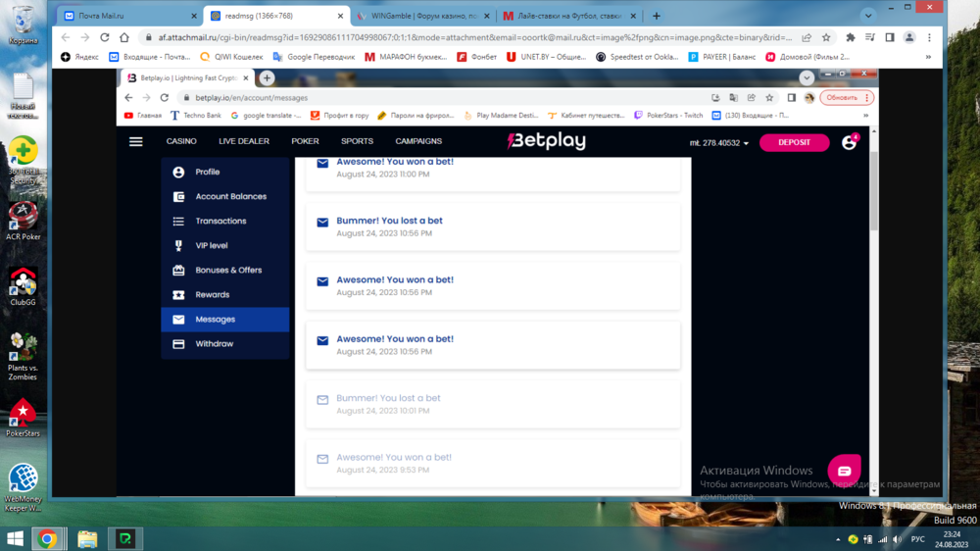The height and width of the screenshot is (551, 980).
Task: Open the user account avatar icon
Action: pyautogui.click(x=849, y=143)
